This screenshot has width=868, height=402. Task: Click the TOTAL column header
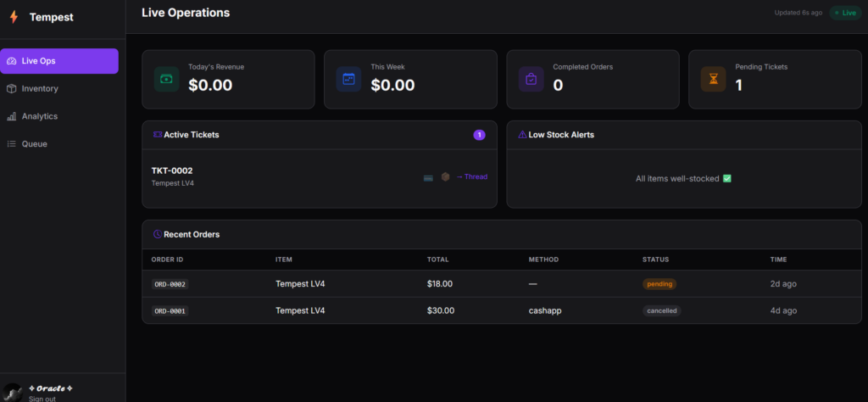(438, 260)
